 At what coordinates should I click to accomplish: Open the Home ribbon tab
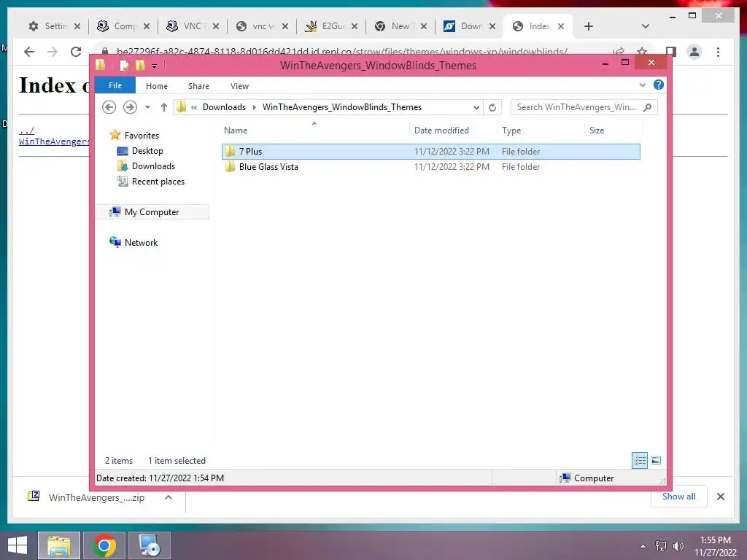pos(157,86)
